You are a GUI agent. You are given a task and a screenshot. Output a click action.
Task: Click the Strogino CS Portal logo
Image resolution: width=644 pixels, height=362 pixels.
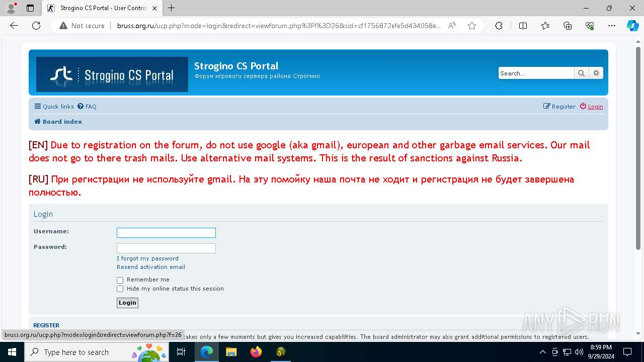click(x=112, y=74)
